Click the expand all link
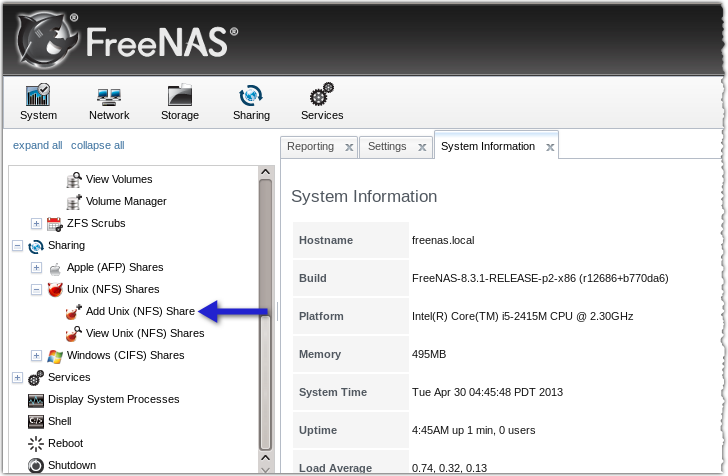 [x=38, y=145]
